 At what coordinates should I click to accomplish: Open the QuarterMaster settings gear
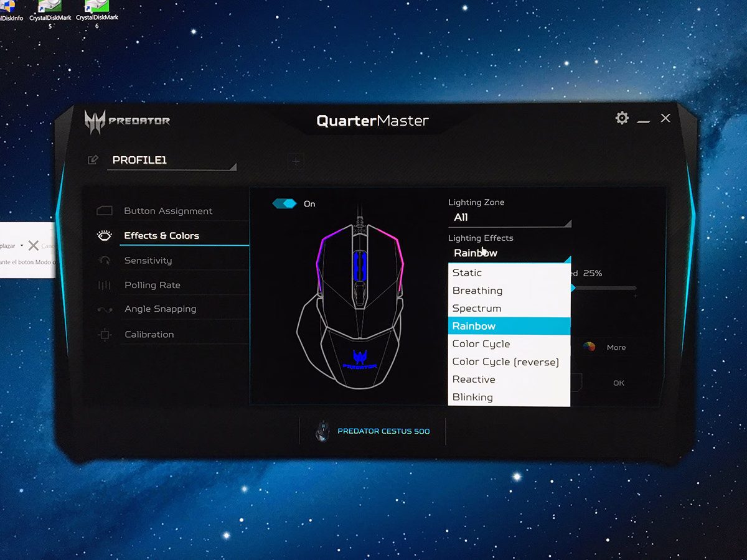pos(622,118)
